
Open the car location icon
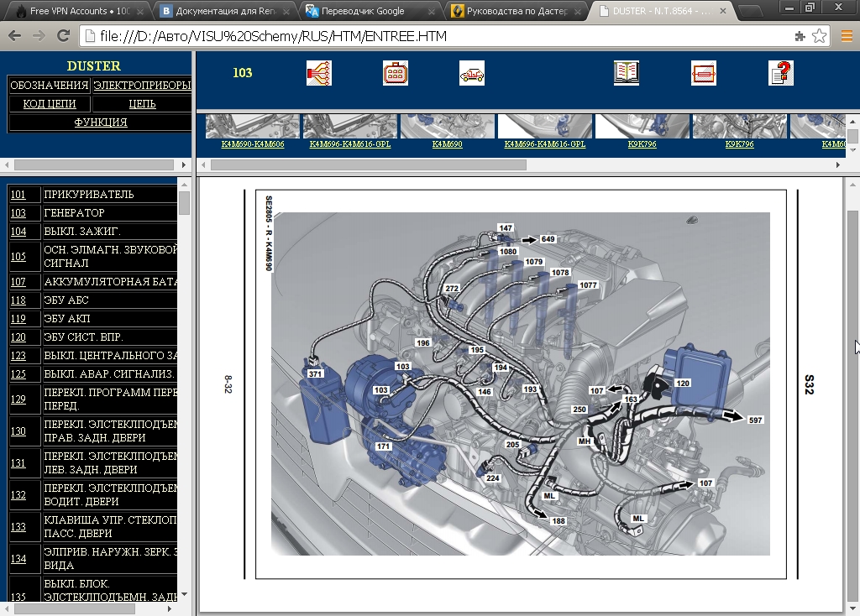point(472,74)
